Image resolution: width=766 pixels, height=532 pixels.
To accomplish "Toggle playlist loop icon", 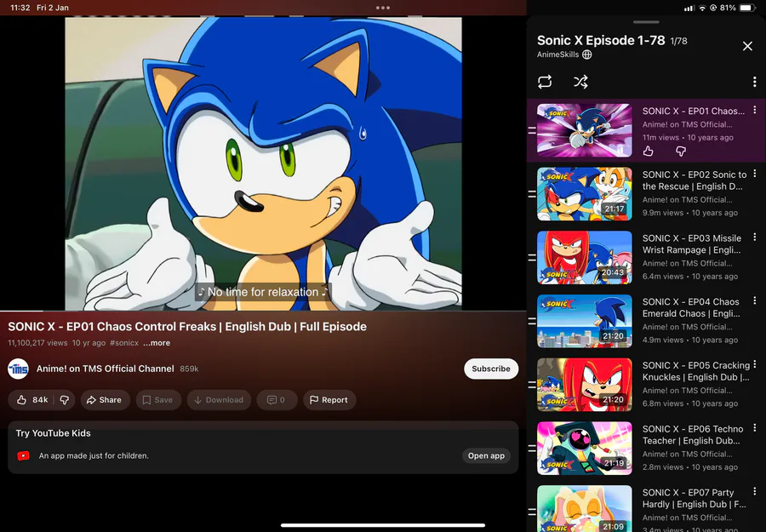I will tap(545, 82).
